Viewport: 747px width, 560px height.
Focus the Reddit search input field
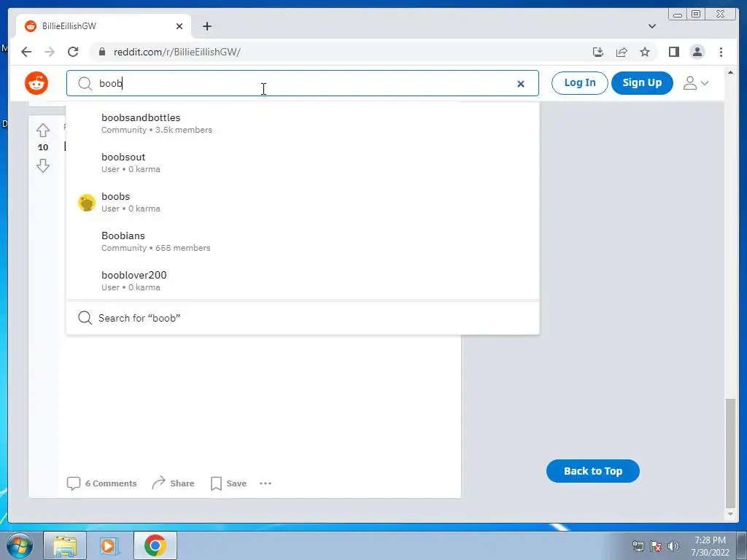point(303,83)
